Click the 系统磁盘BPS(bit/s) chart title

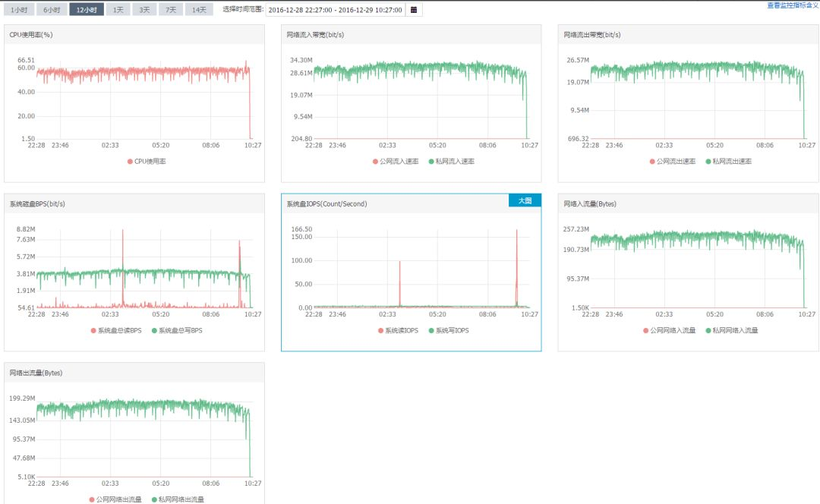point(37,204)
